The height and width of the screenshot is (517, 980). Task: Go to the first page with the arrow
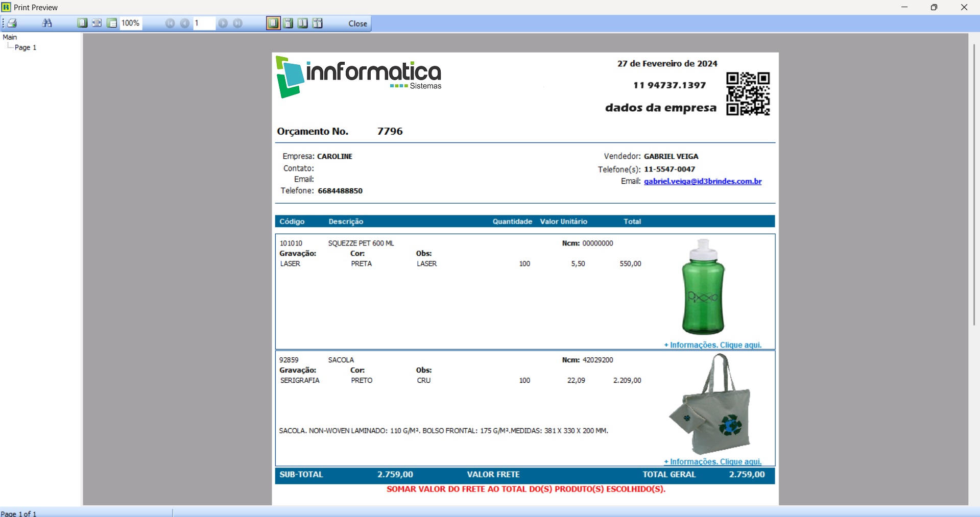(x=170, y=23)
